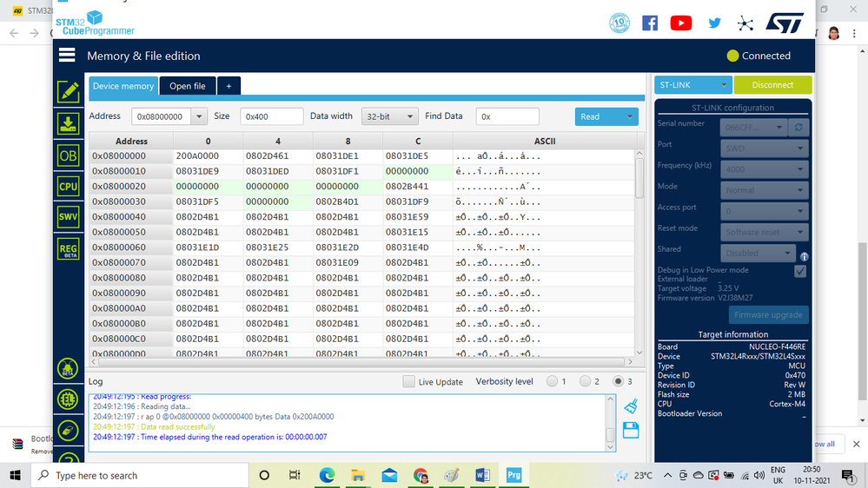
Task: Set verbosity level to 2
Action: click(x=585, y=381)
